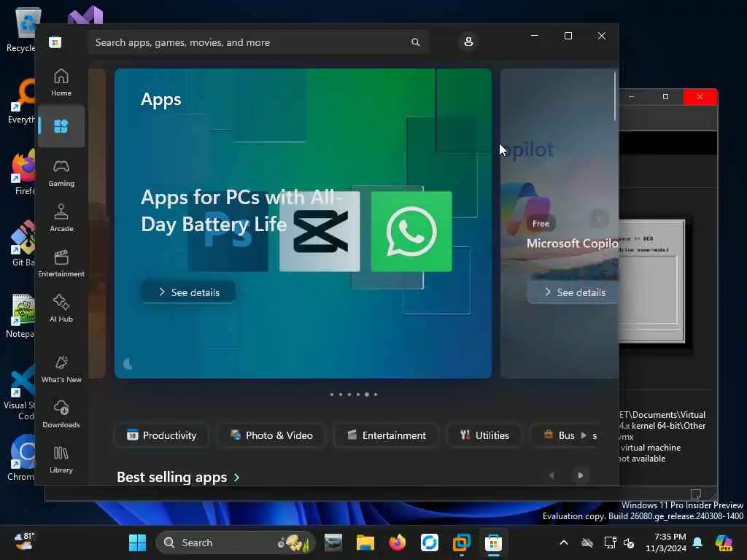Click the volume muted tray icon
This screenshot has height=560, width=747.
629,542
